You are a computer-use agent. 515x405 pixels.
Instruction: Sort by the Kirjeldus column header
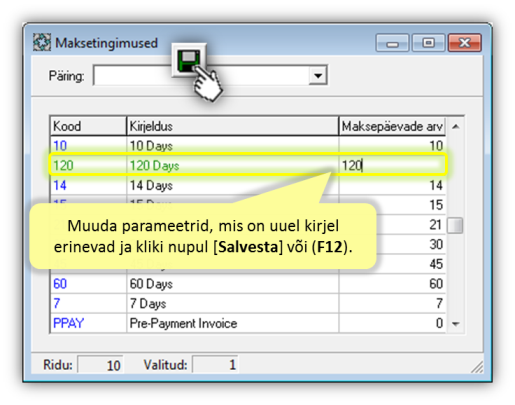232,126
